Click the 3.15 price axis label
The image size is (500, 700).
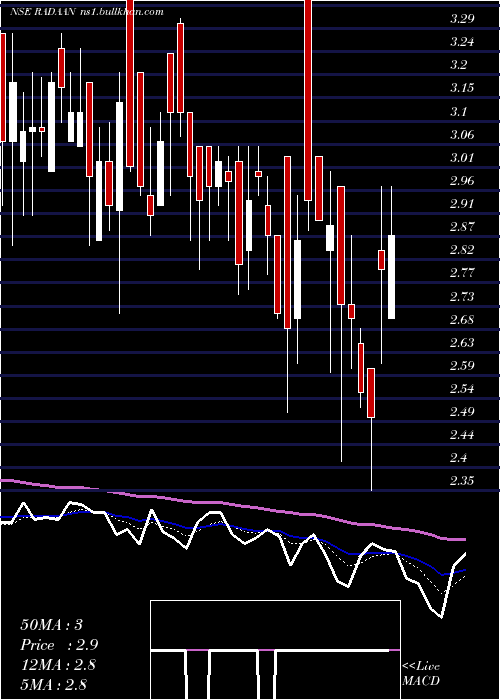click(x=462, y=88)
